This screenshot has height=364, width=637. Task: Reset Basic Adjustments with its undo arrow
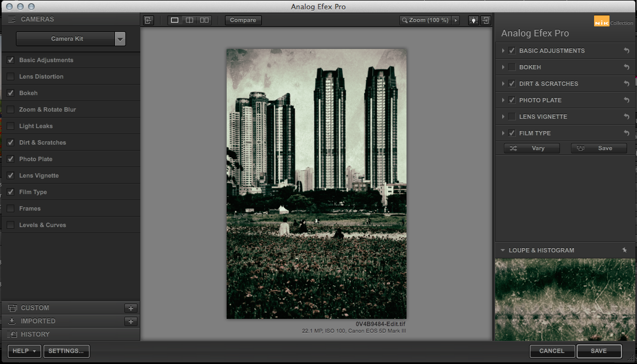click(626, 51)
